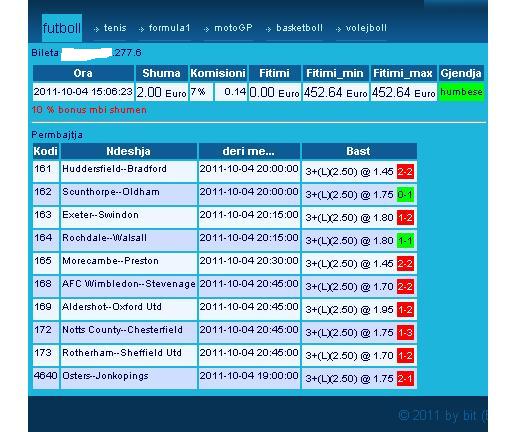
Task: Click the red 1-3 score for Notts County
Action: (x=405, y=333)
